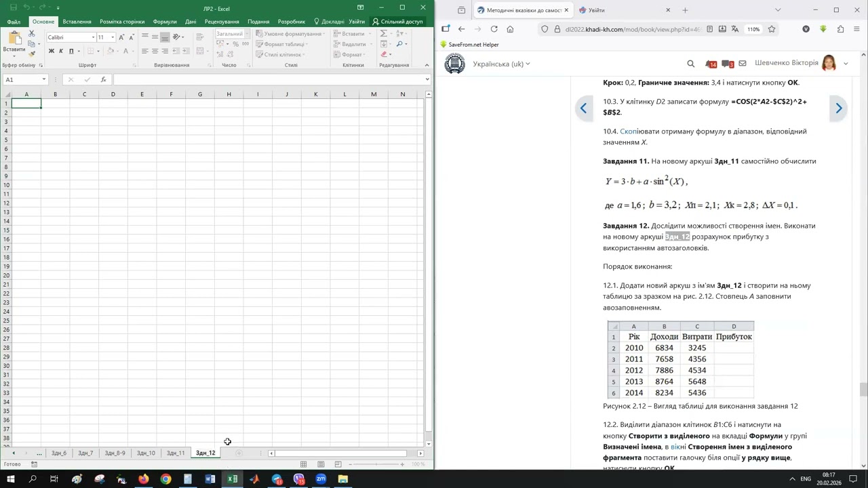The image size is (868, 488).
Task: Go to next book page arrow
Action: tap(838, 108)
